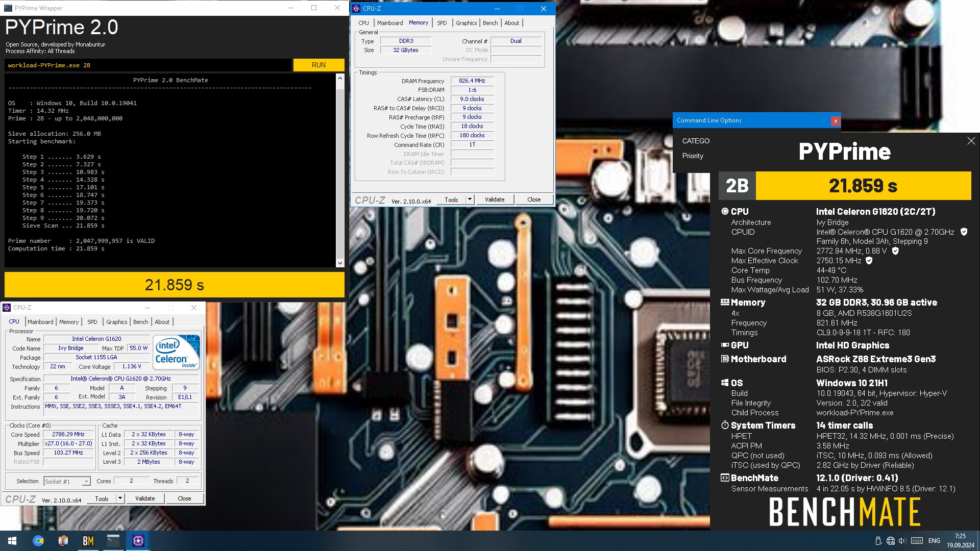
Task: Click the verified shield next to Max Core Frequency
Action: [x=895, y=251]
